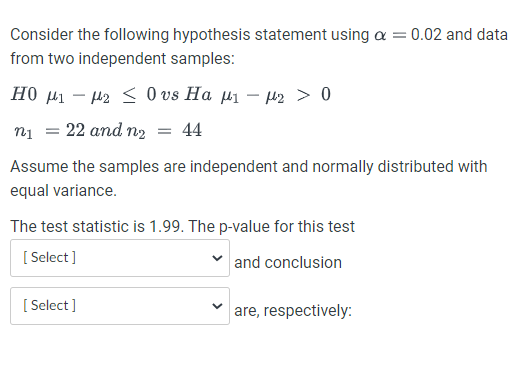Click the H0 null hypothesis label
Viewport: 515px width, 381px height.
[24, 94]
